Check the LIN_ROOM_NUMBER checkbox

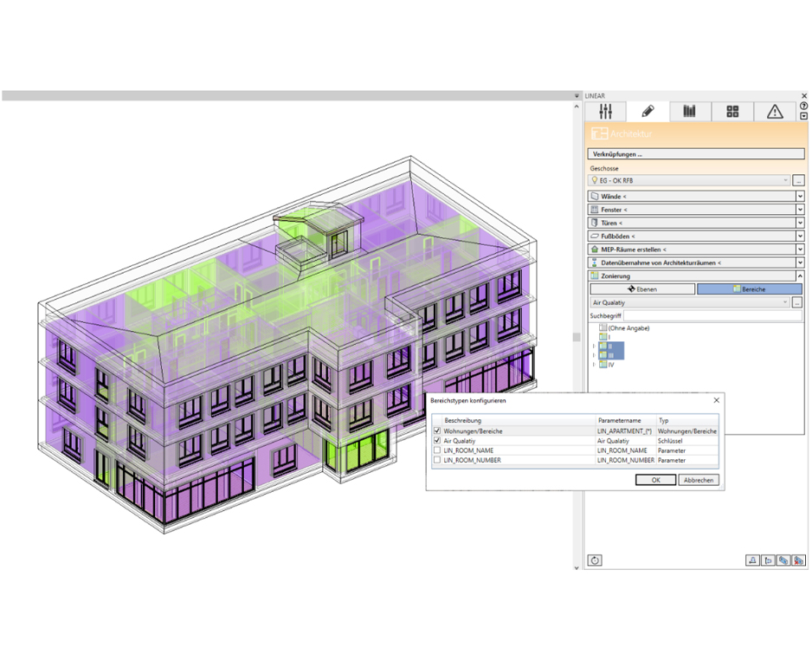(437, 460)
